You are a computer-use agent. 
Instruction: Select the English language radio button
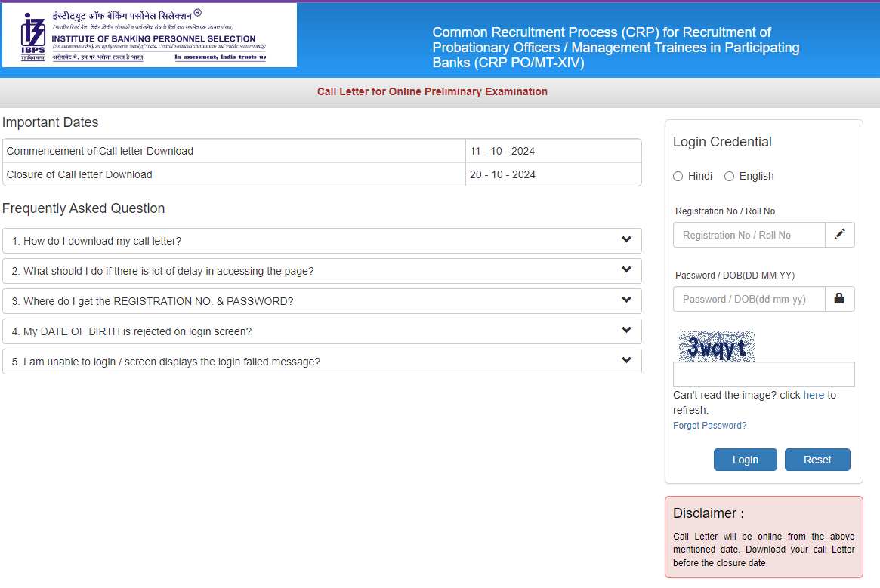(729, 176)
